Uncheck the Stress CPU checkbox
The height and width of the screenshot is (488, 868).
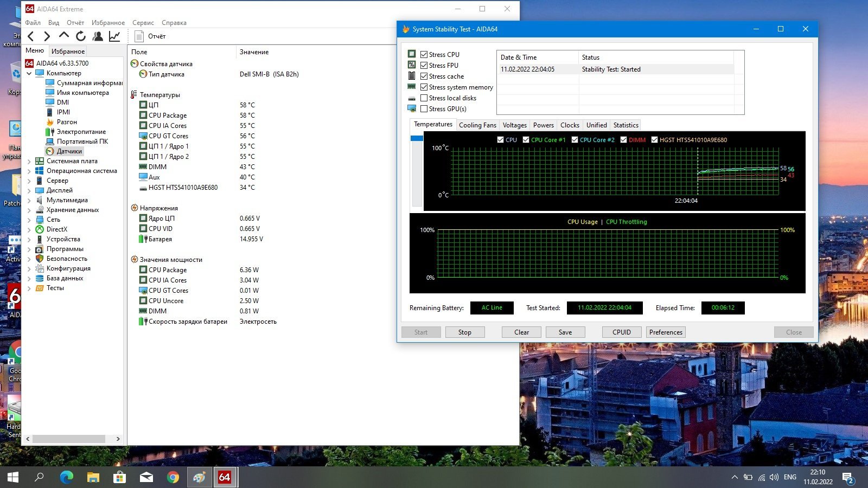[x=424, y=54]
